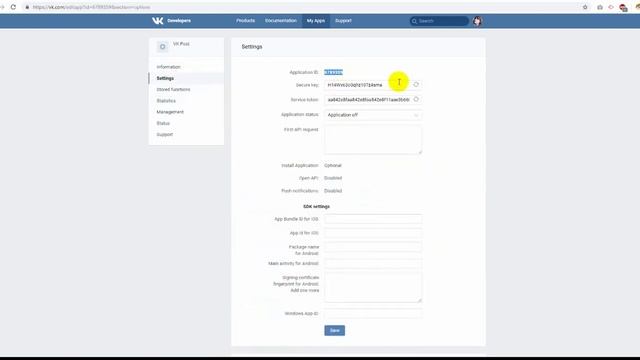
Task: Click the Disabled value for Open API
Action: click(x=333, y=178)
